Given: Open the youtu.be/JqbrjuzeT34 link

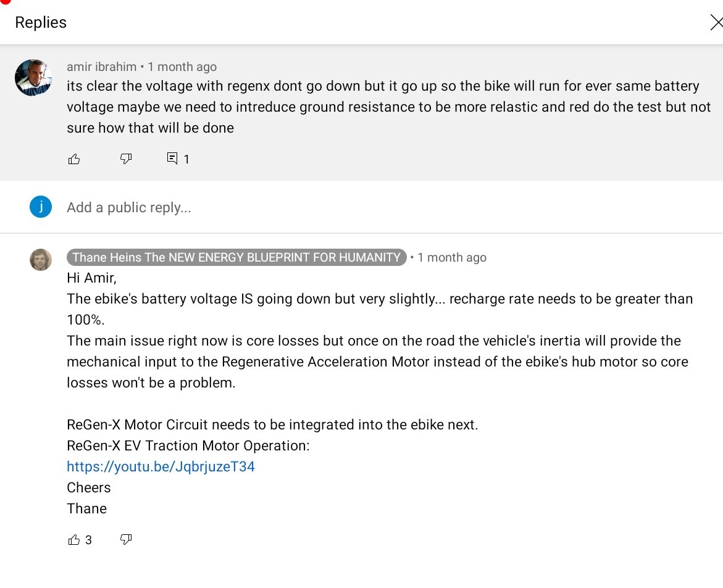Looking at the screenshot, I should (161, 466).
